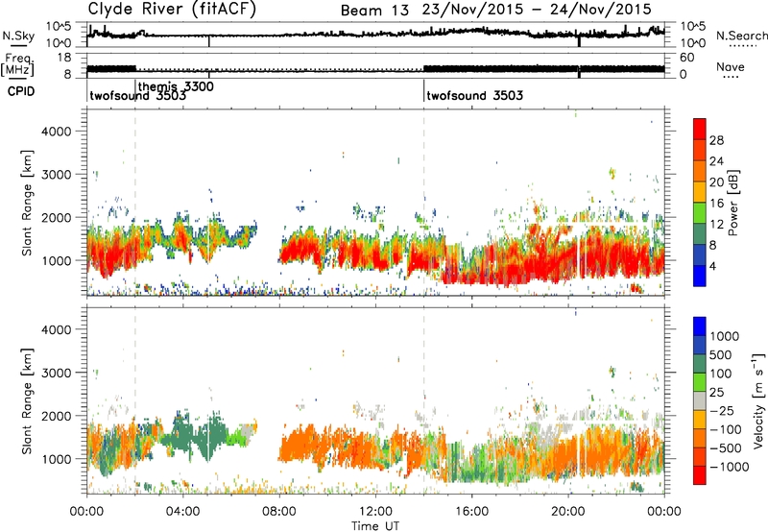
Task: Click the 'N.Sky' legend label
Action: coord(18,36)
